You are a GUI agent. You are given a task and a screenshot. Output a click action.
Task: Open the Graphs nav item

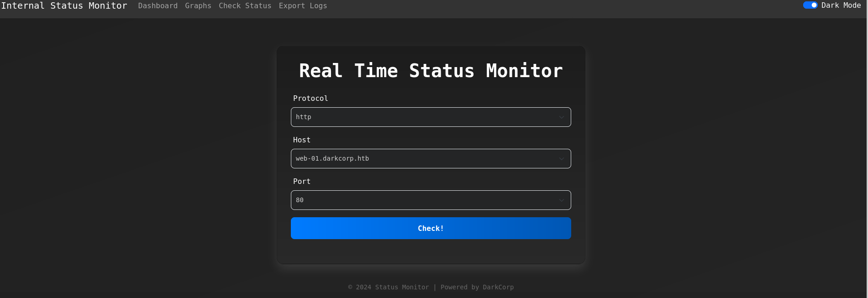(198, 6)
